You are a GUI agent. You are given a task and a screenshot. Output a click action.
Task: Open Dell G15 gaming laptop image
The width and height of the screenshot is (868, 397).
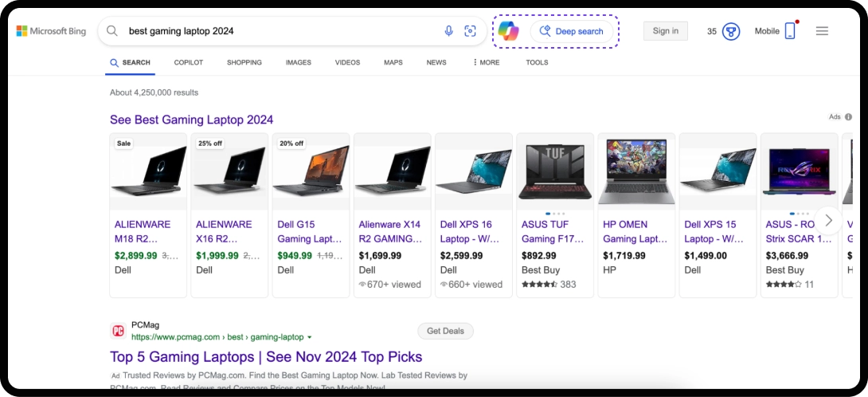point(311,171)
